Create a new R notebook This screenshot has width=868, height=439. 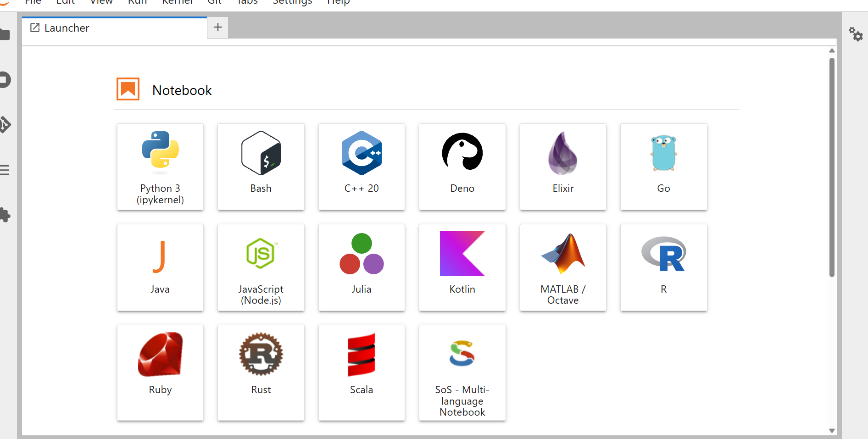coord(663,267)
